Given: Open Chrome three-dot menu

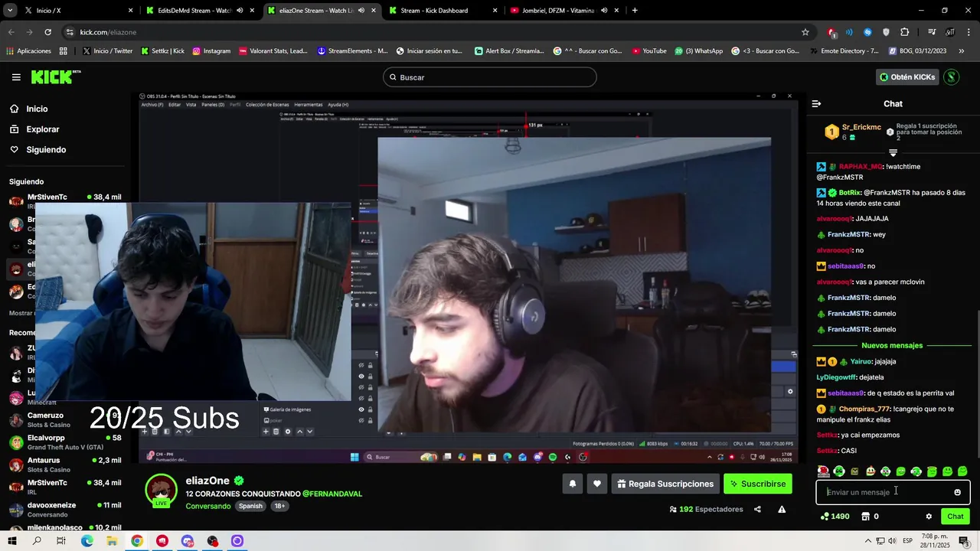Looking at the screenshot, I should 968,32.
